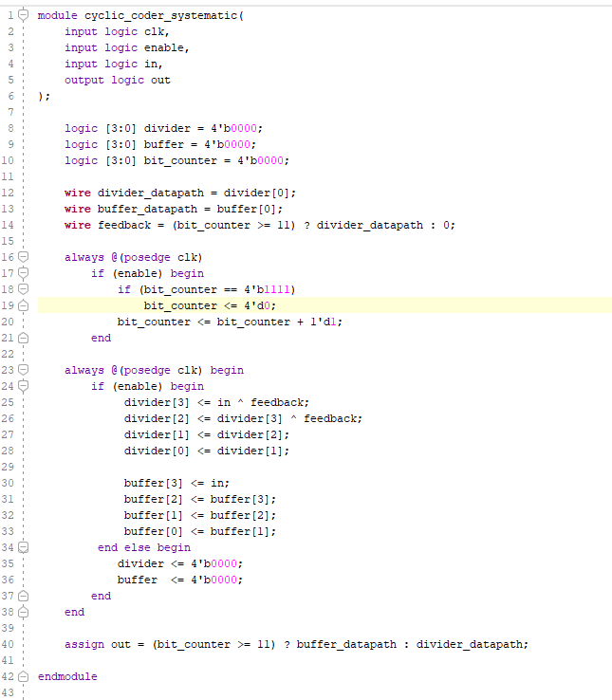612x700 pixels.
Task: Collapse the bit_counter comparison fold at line 18
Action: 23,289
